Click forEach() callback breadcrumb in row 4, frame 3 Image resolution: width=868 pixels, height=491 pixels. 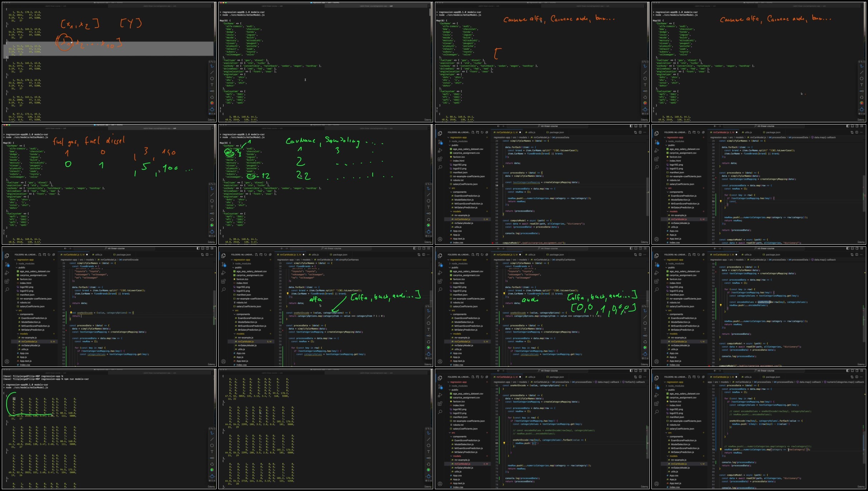click(x=633, y=382)
